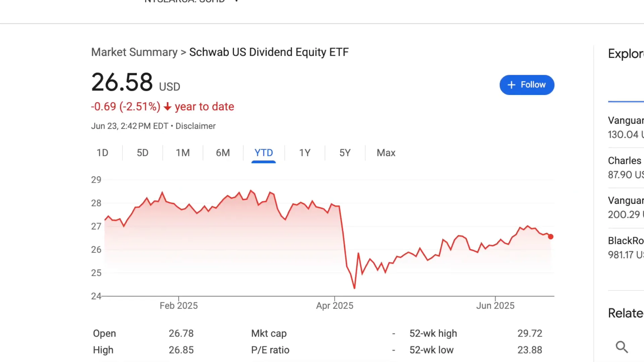Image resolution: width=644 pixels, height=362 pixels.
Task: Open the Vanguard 200.29 listing
Action: coord(626,207)
